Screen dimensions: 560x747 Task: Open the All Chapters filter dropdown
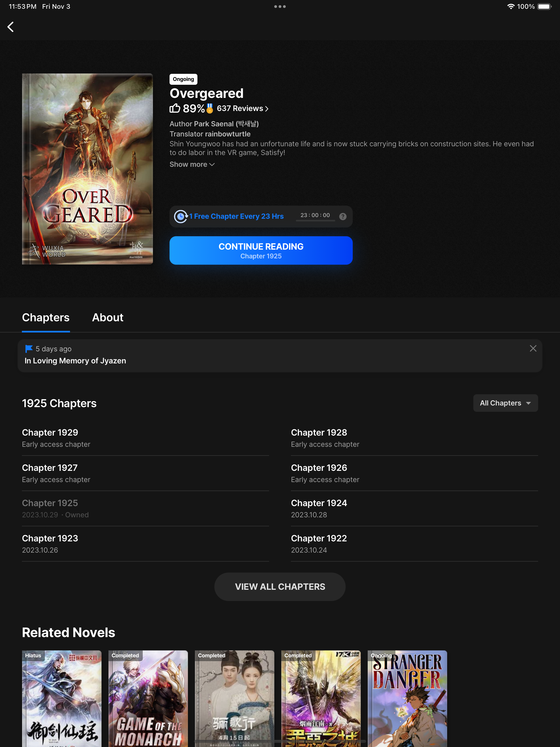pyautogui.click(x=505, y=403)
